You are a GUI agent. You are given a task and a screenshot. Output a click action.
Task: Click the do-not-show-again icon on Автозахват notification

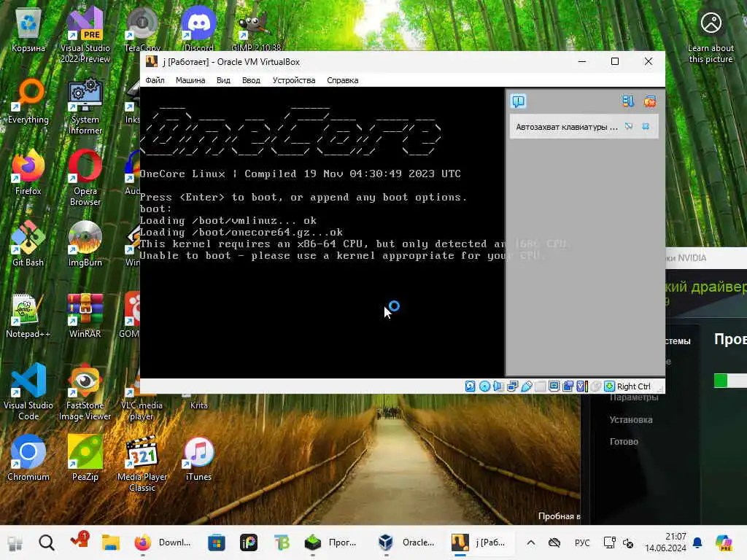629,126
